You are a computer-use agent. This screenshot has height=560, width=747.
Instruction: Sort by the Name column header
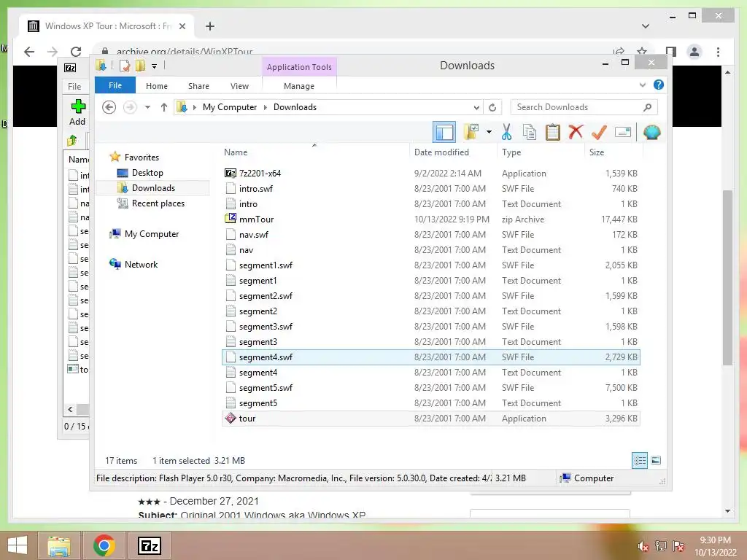click(x=236, y=152)
